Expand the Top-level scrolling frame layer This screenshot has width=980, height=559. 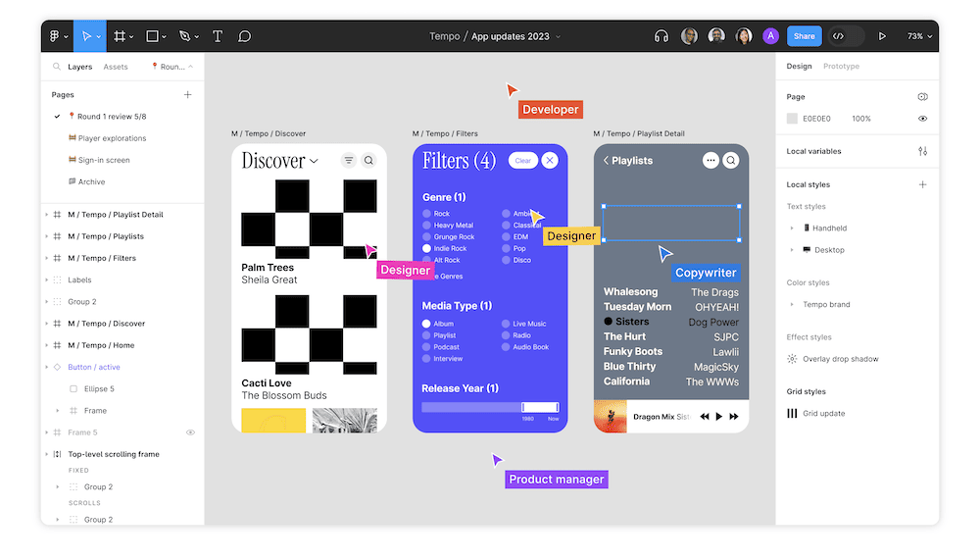(x=47, y=454)
